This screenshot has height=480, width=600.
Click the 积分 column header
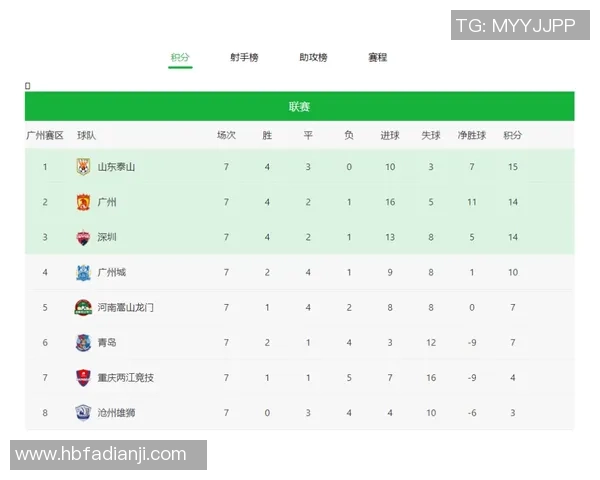coord(512,135)
